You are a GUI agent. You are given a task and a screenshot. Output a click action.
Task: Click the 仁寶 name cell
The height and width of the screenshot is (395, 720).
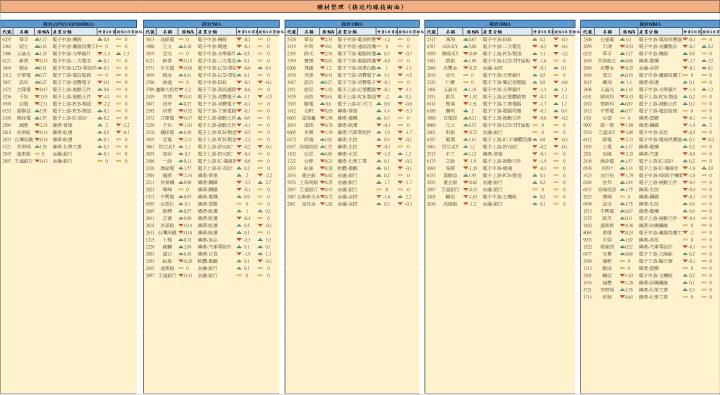[x=450, y=82]
